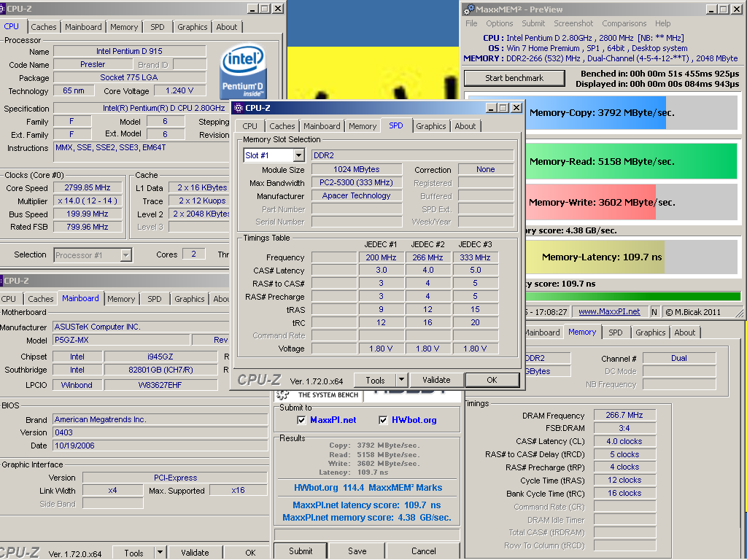
Task: Click the 82801GB (ICH7/R) southbridge value
Action: pyautogui.click(x=160, y=370)
